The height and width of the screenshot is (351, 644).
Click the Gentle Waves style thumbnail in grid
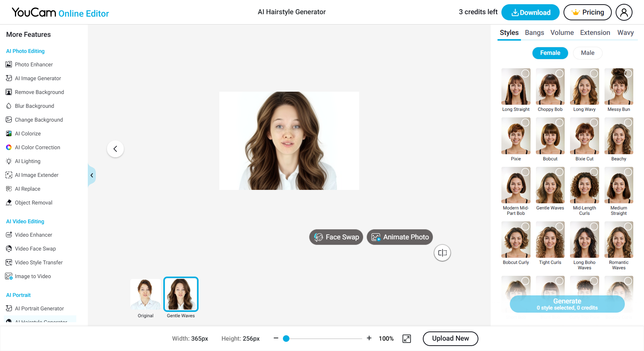click(x=550, y=185)
